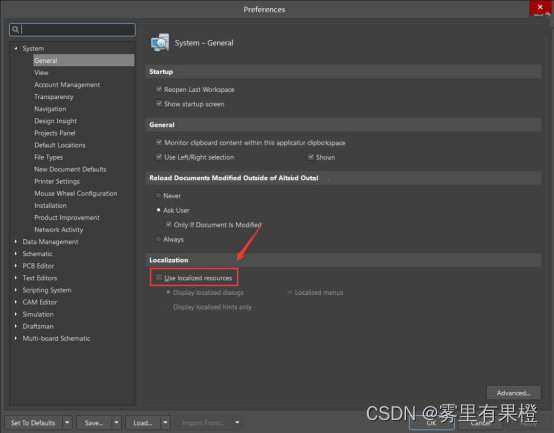Enable Use localized resources checkbox
Viewport: 554px width, 433px height.
pos(159,278)
